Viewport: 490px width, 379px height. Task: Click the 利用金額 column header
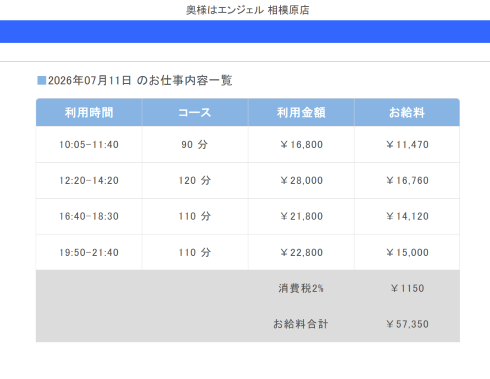coord(301,112)
